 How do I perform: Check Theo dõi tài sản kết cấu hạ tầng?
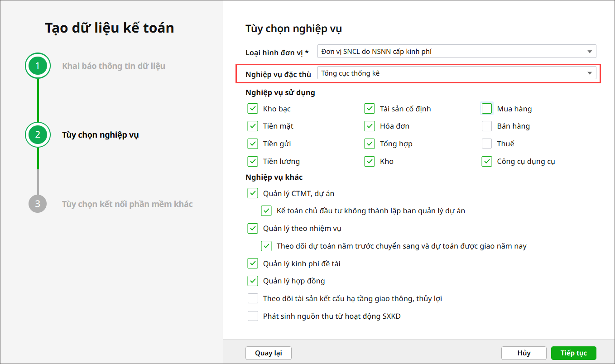pos(253,299)
